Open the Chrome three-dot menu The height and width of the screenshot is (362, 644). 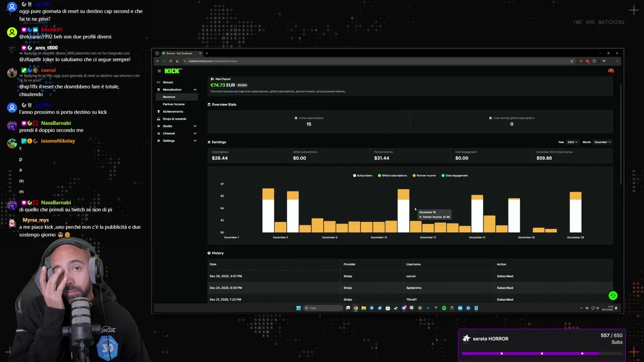617,61
